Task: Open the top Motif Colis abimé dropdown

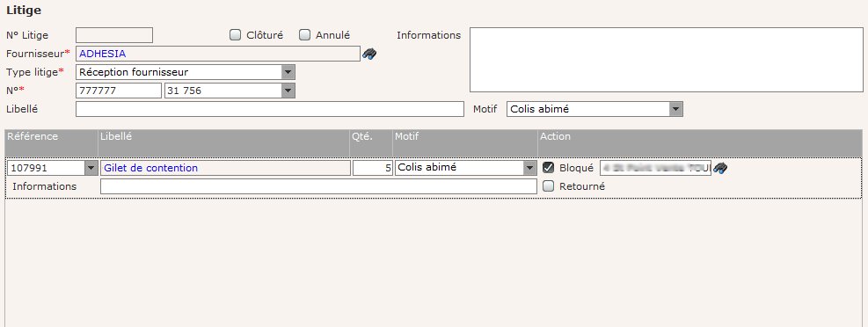Action: tap(594, 109)
